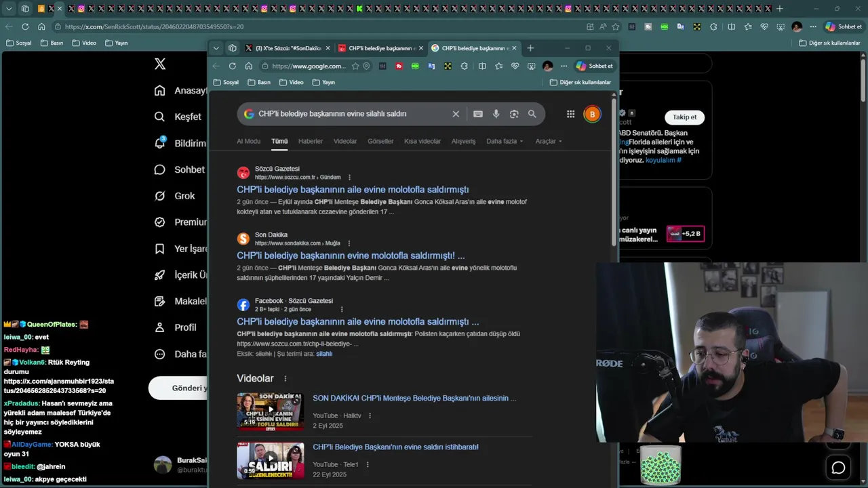Open options dots for Halktv video

[370, 415]
